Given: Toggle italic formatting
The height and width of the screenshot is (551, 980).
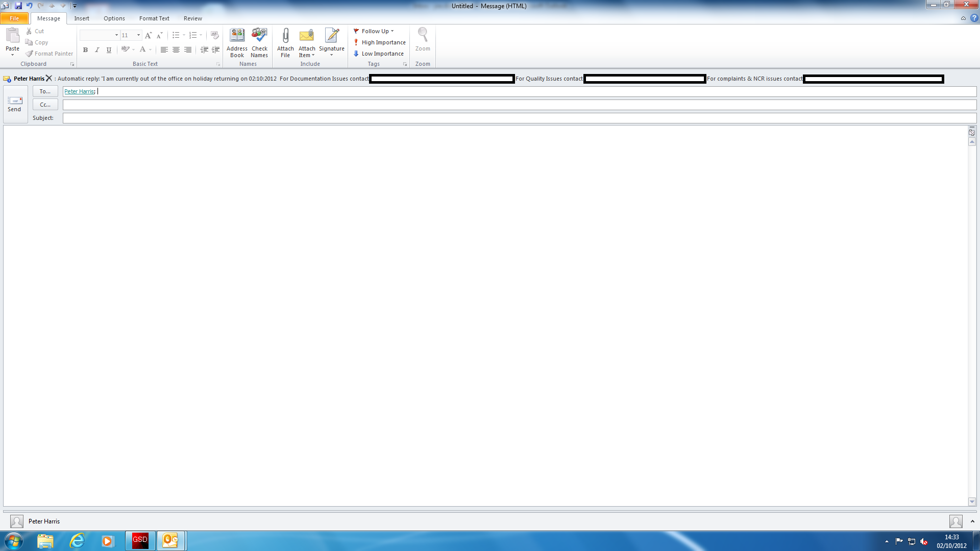Looking at the screenshot, I should point(97,50).
